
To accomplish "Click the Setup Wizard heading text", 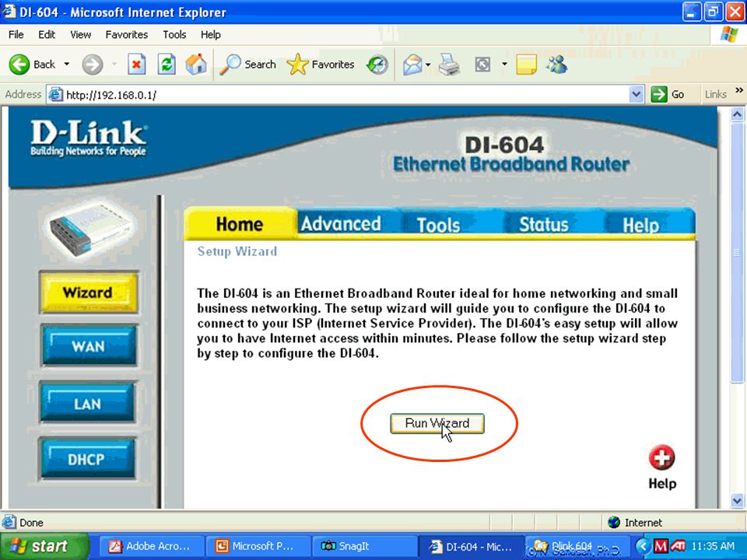I will pyautogui.click(x=237, y=251).
